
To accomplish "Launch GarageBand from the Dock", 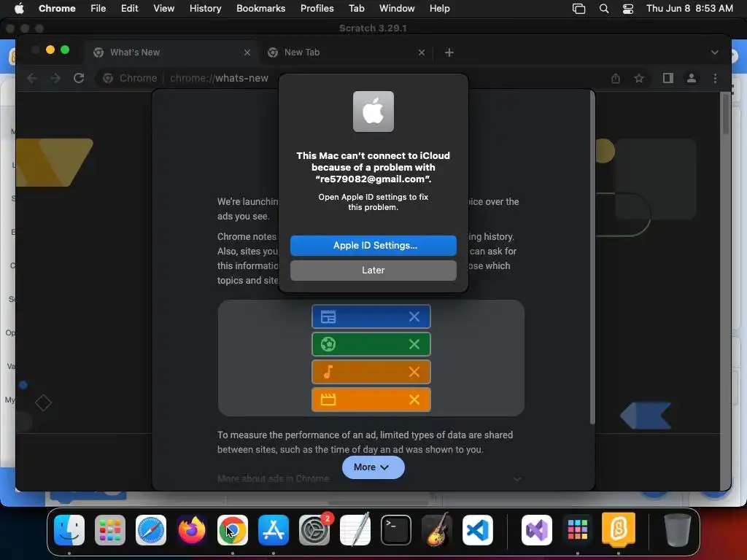I will tap(437, 530).
